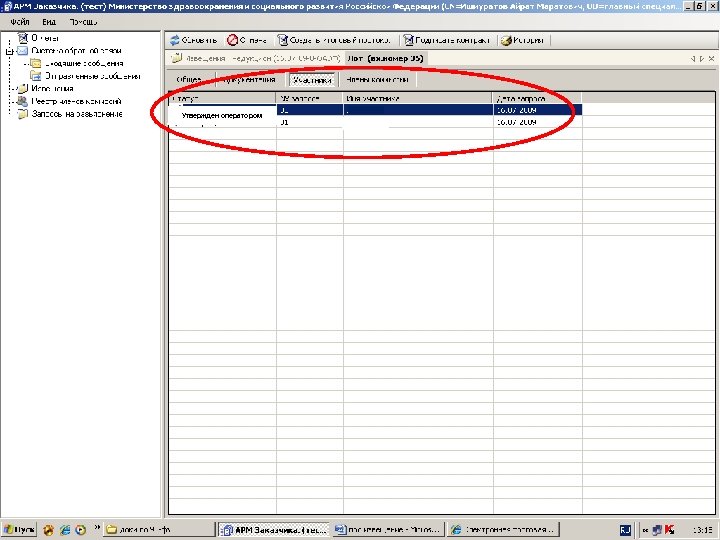Click next document tab arrow
Image resolution: width=720 pixels, height=540 pixels.
pos(702,59)
